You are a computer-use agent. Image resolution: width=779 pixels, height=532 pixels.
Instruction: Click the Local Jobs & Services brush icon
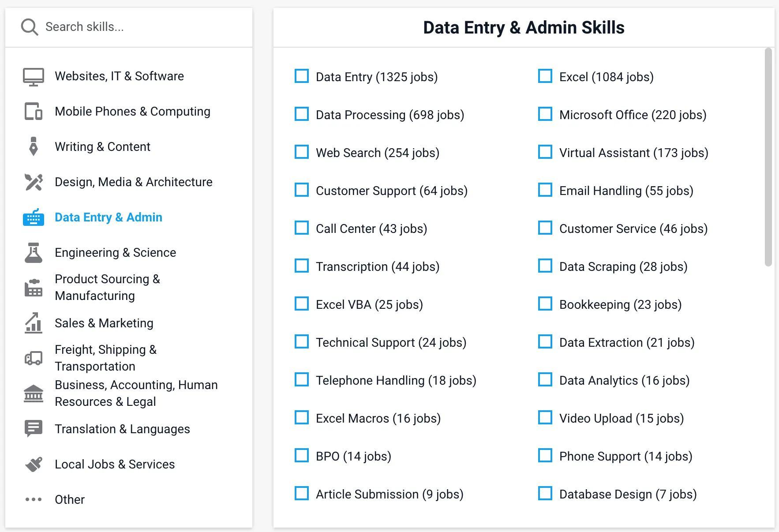coord(34,464)
